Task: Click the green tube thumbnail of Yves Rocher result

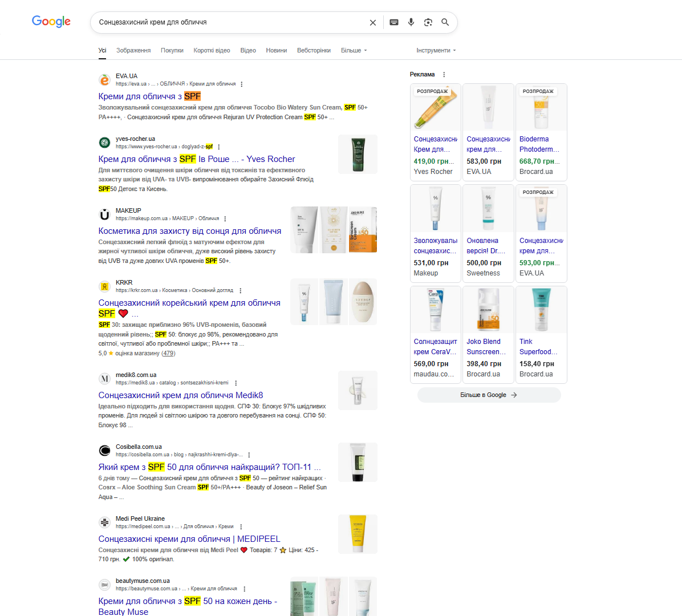Action: [358, 155]
